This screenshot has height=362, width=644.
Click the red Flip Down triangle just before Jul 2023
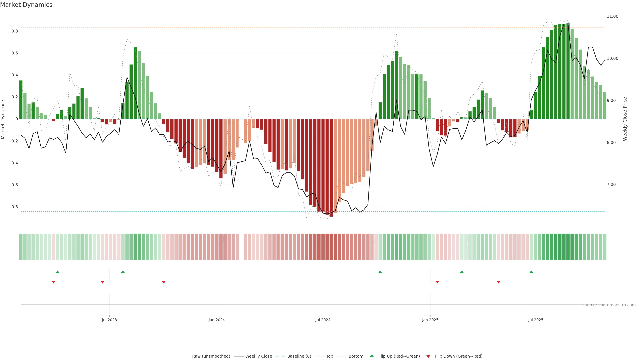pyautogui.click(x=102, y=282)
